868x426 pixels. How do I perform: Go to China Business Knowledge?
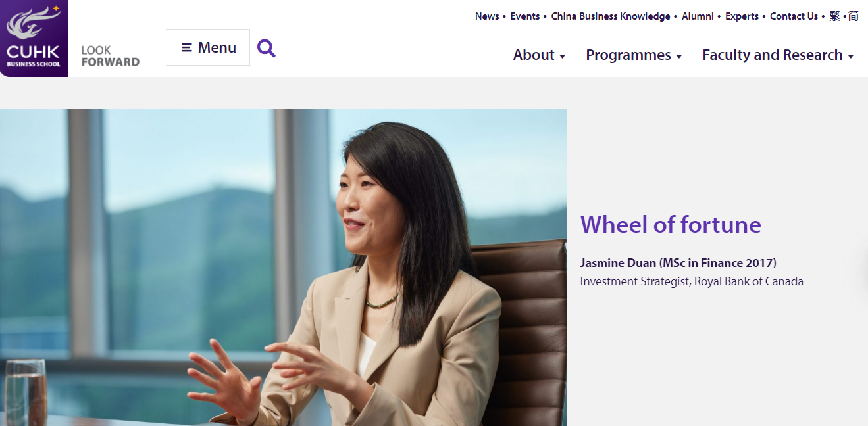point(611,16)
